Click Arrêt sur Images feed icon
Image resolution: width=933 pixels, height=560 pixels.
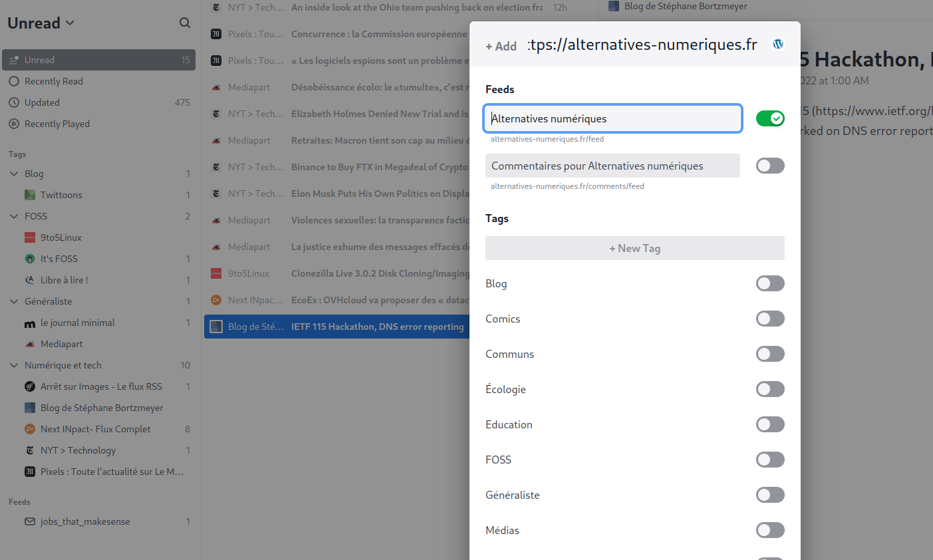tap(30, 386)
